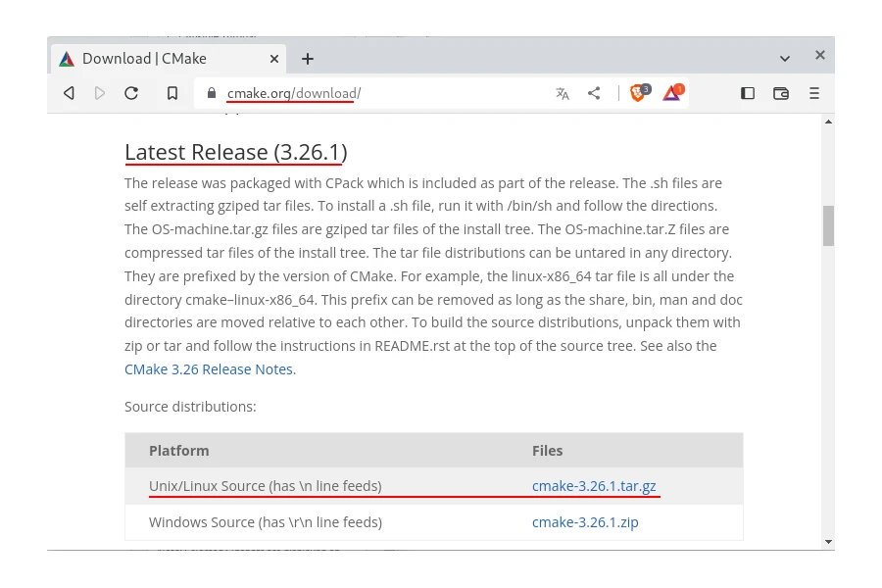Open the browser hamburger menu

814,93
